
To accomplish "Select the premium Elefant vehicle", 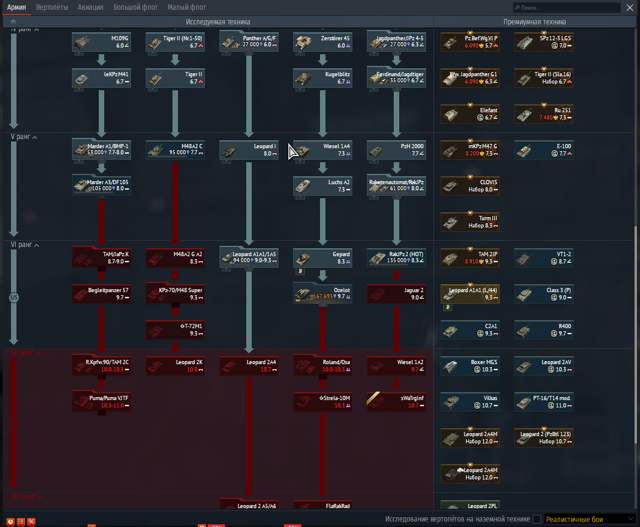I will pyautogui.click(x=470, y=114).
